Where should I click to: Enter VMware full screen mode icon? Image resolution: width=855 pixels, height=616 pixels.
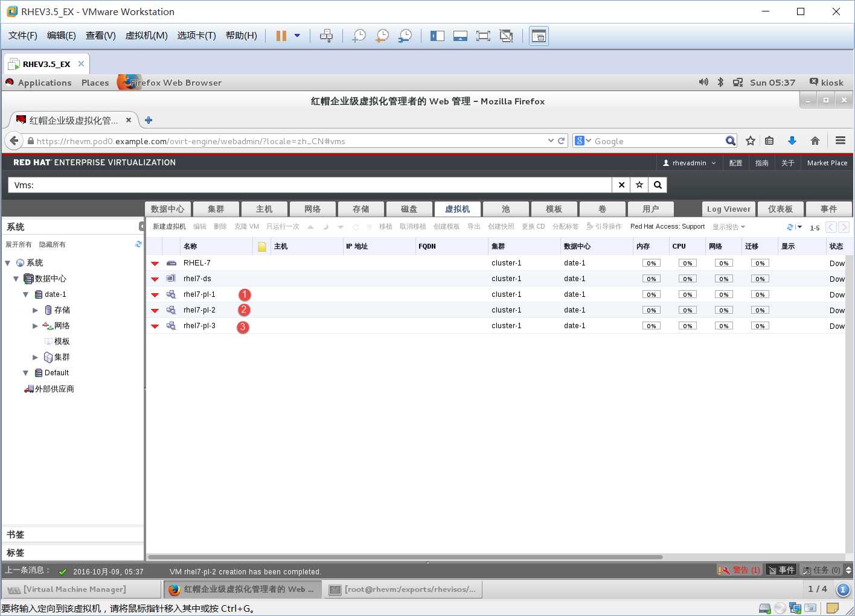[x=483, y=36]
